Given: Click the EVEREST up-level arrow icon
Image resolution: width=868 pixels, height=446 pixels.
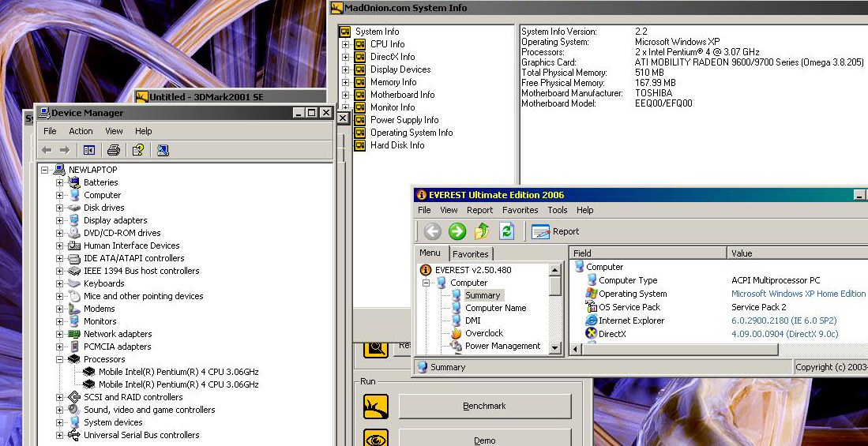Looking at the screenshot, I should (x=482, y=231).
